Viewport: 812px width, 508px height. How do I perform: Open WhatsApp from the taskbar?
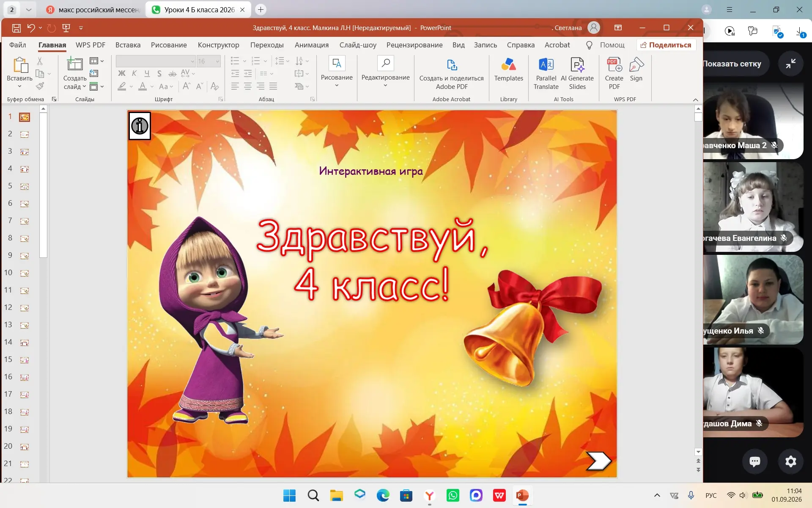click(x=453, y=495)
